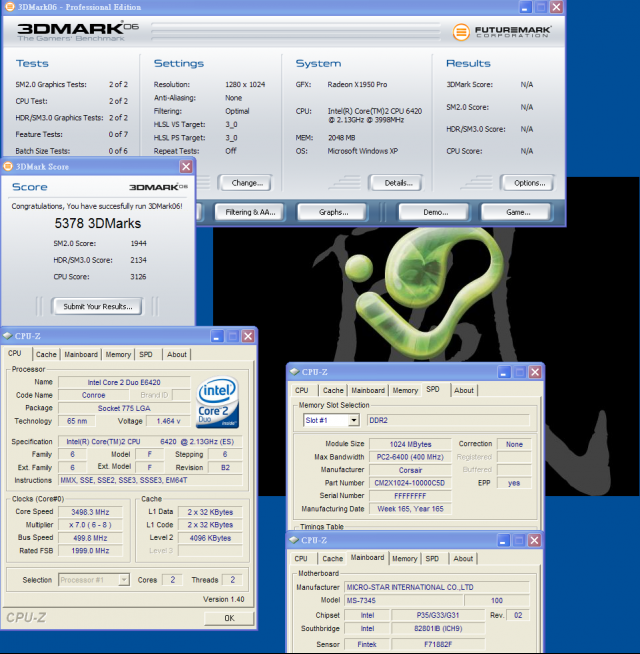Screen dimensions: 640x654
Task: Click the Level 2 4096 KBytes cache field
Action: coord(210,538)
